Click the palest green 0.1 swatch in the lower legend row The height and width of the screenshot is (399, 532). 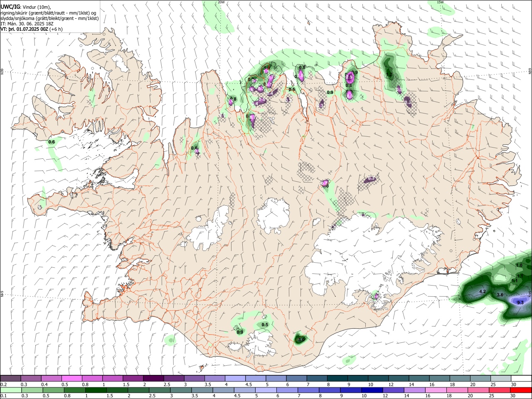11,390
